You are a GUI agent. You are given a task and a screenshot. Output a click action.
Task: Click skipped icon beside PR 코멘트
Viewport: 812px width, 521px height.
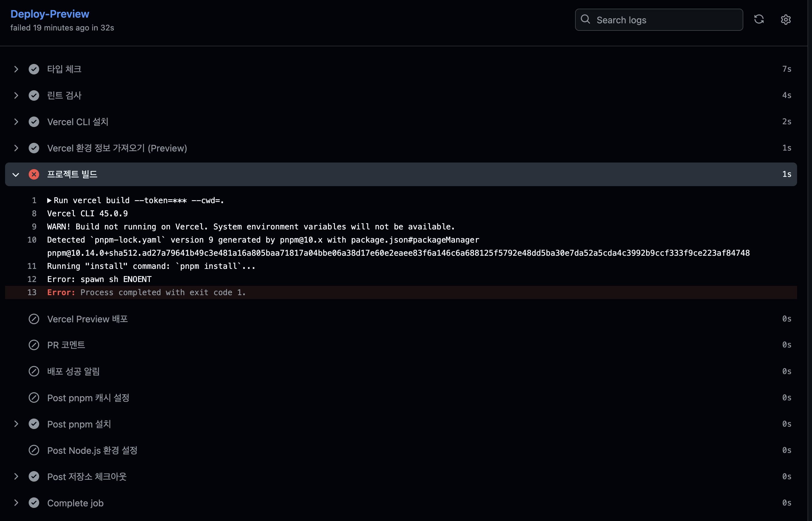pos(34,345)
